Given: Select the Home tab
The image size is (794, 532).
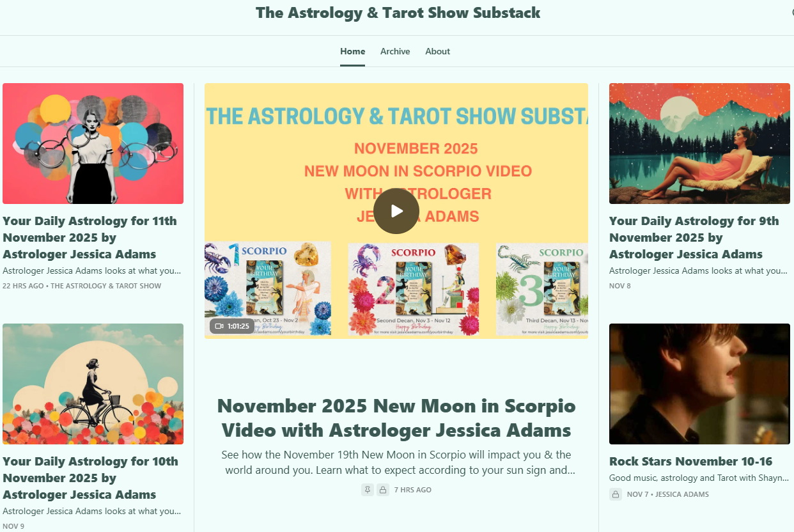Looking at the screenshot, I should point(353,51).
